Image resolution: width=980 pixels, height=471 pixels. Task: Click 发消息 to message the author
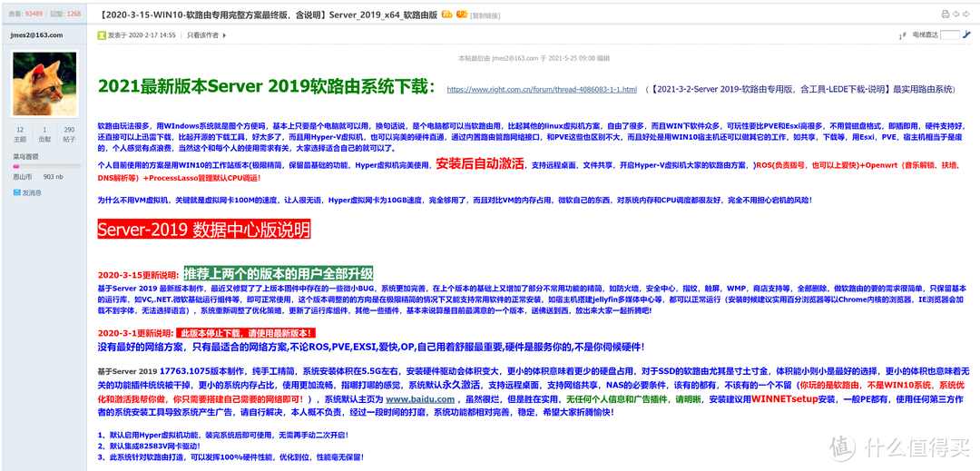point(31,193)
